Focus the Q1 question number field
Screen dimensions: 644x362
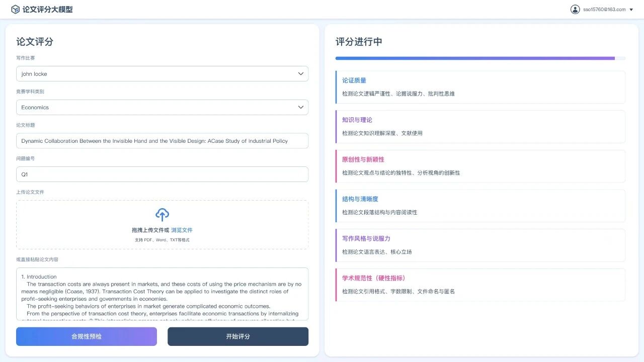coord(162,174)
